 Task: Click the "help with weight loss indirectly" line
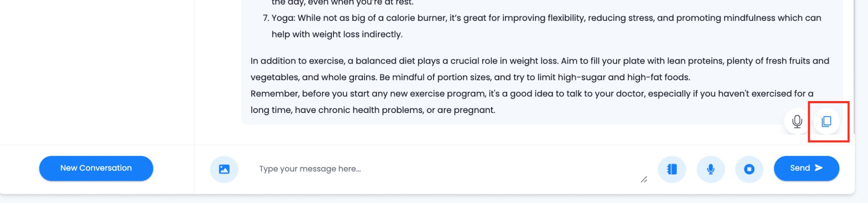(x=337, y=34)
